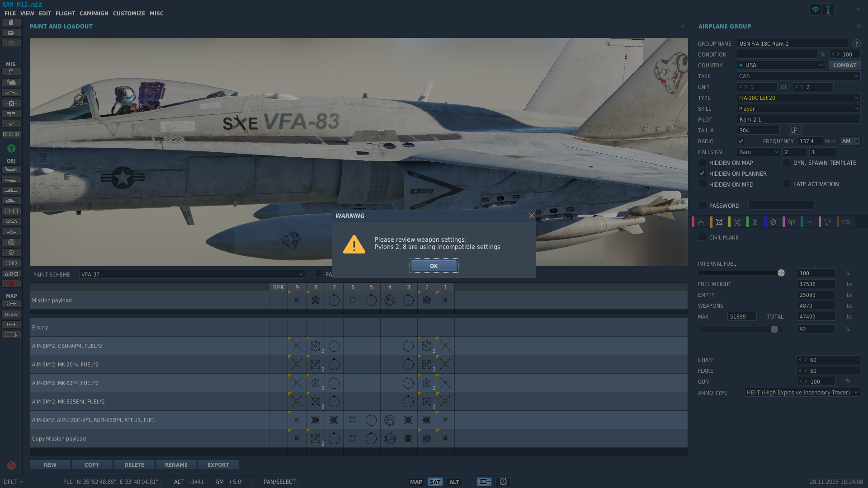
Task: Open the radio presets antenna tab
Action: pos(791,222)
